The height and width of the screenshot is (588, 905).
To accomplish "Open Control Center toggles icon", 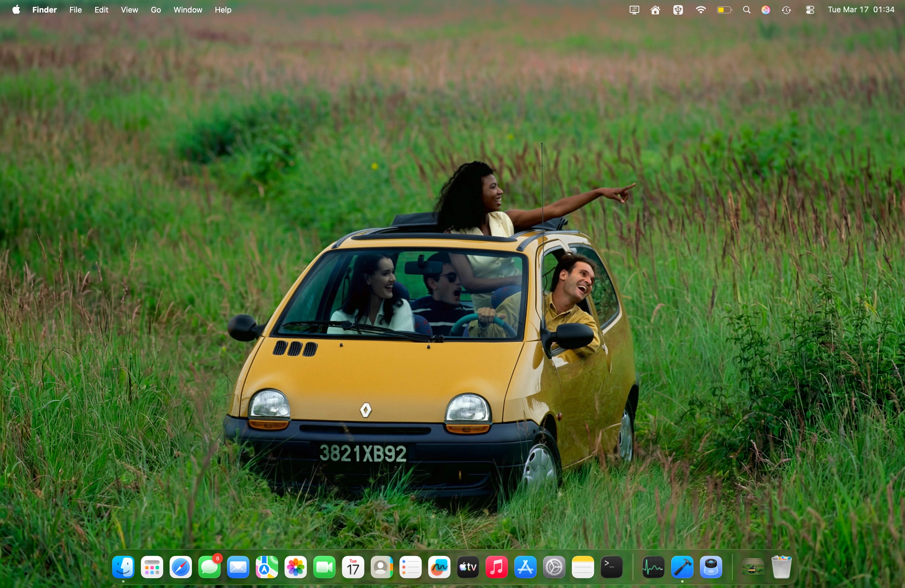I will 810,10.
